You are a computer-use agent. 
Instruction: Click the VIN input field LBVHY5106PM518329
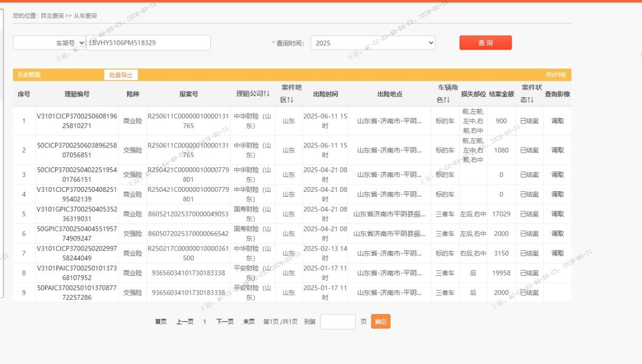[148, 43]
